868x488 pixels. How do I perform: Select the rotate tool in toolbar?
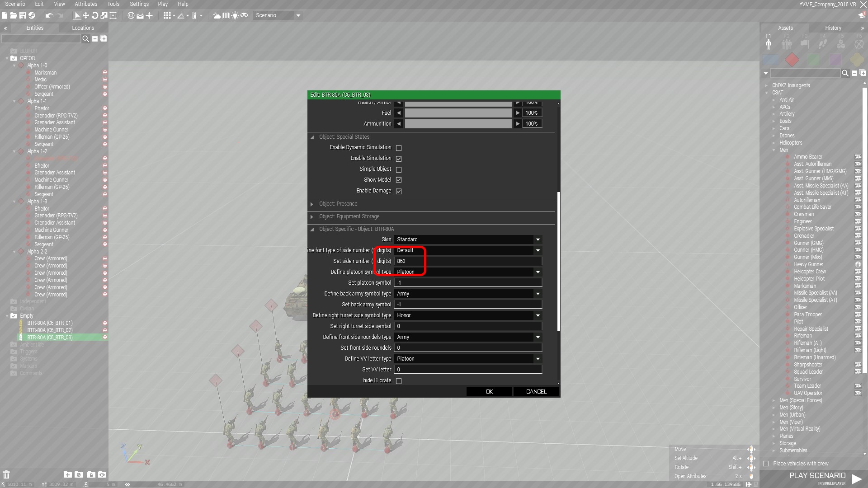click(95, 15)
